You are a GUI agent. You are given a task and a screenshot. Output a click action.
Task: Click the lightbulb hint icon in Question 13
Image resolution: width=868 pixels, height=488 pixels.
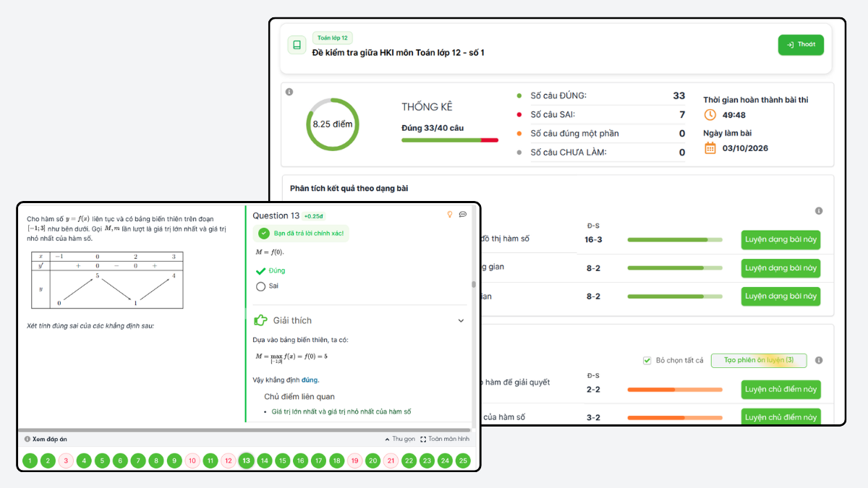[x=449, y=215]
